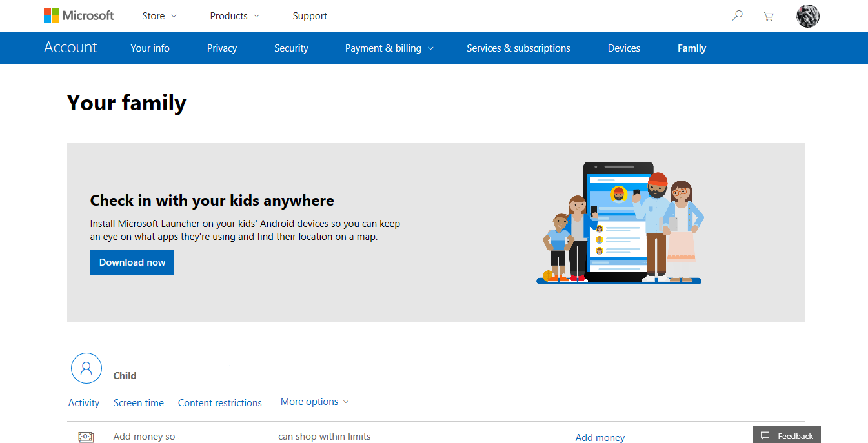Click the Microsoft logo
868x443 pixels.
pos(79,15)
